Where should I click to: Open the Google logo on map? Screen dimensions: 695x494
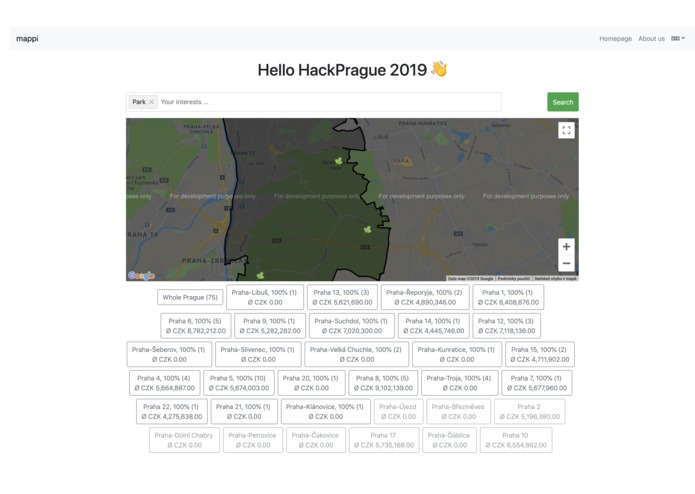click(141, 276)
